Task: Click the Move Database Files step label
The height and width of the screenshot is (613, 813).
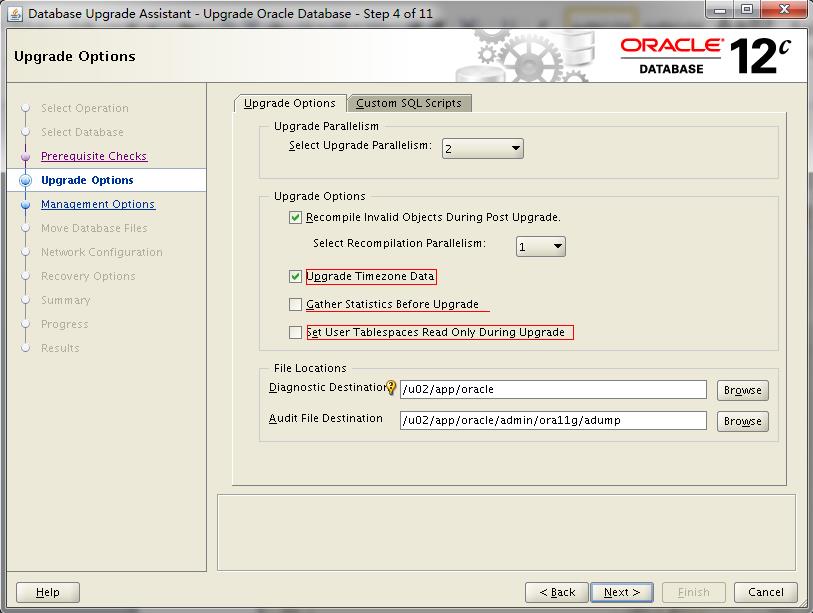Action: 94,228
